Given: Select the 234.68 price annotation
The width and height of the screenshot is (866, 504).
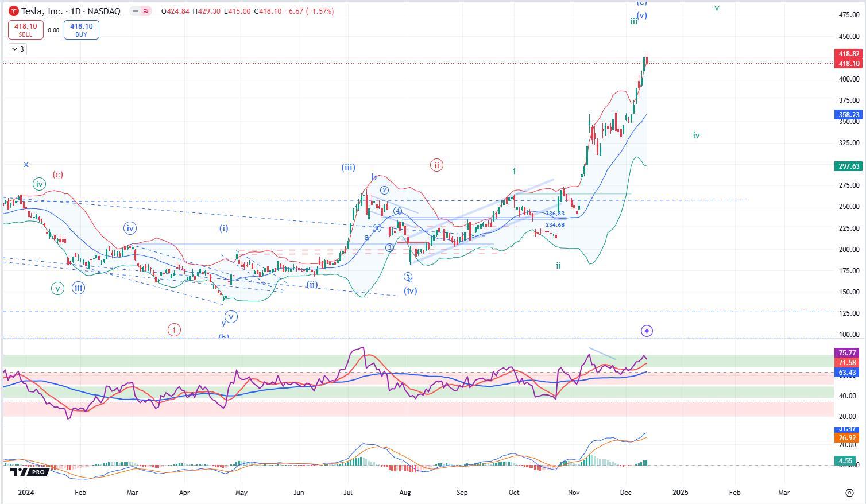Looking at the screenshot, I should pos(555,225).
